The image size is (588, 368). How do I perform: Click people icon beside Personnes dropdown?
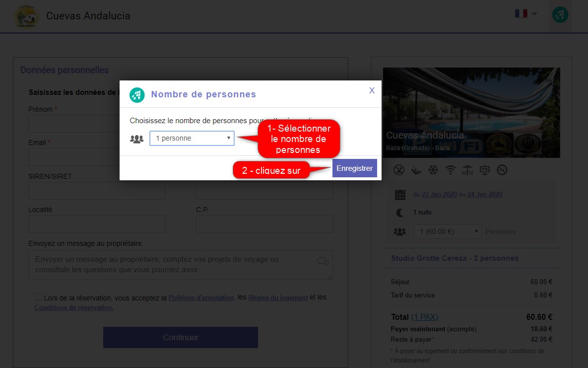(x=400, y=232)
